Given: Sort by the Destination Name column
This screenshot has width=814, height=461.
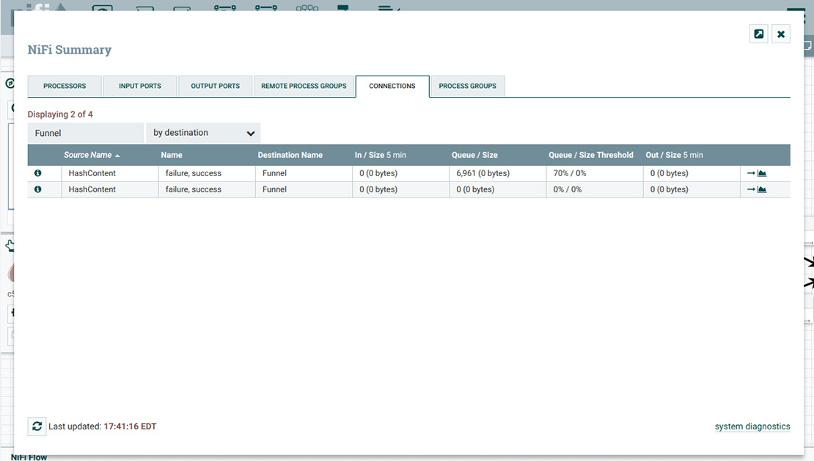Looking at the screenshot, I should [x=290, y=155].
